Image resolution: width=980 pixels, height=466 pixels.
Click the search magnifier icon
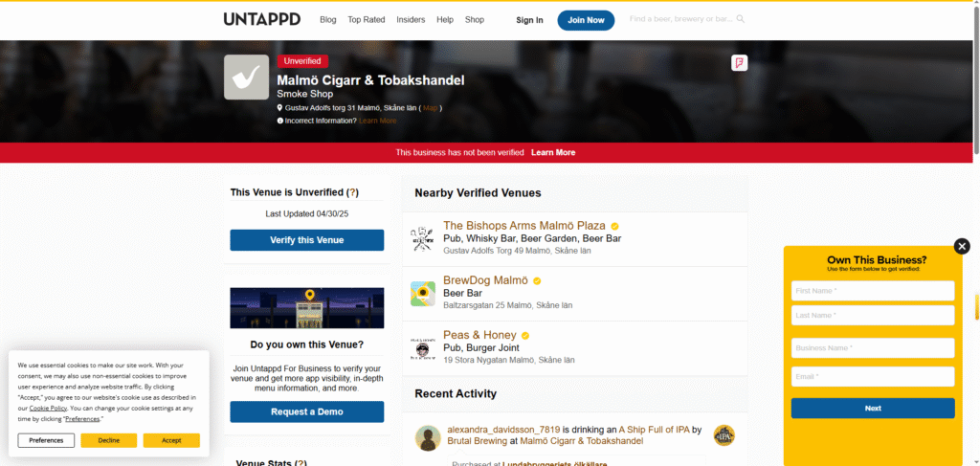coord(740,19)
